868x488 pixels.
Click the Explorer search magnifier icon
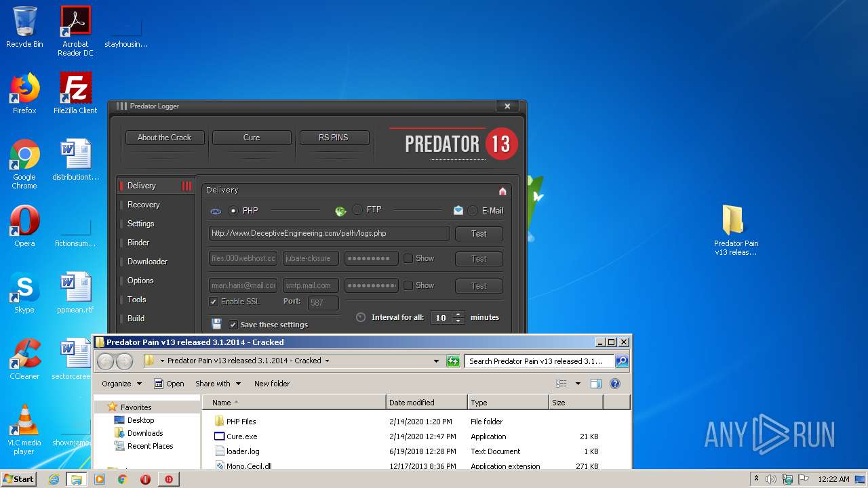(x=621, y=361)
